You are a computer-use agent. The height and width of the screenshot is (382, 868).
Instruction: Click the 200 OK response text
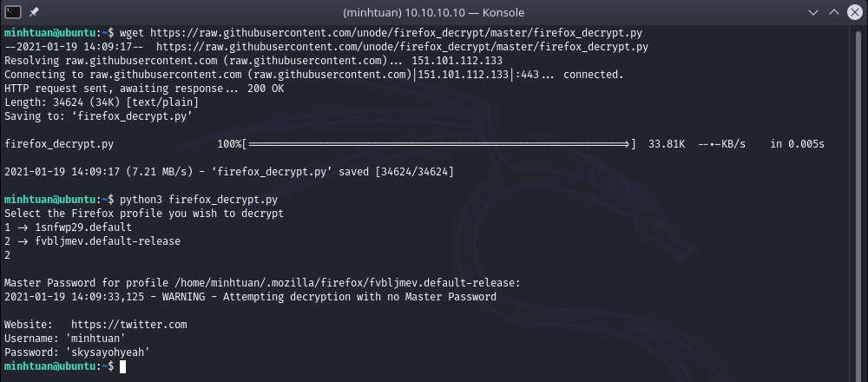click(x=265, y=89)
